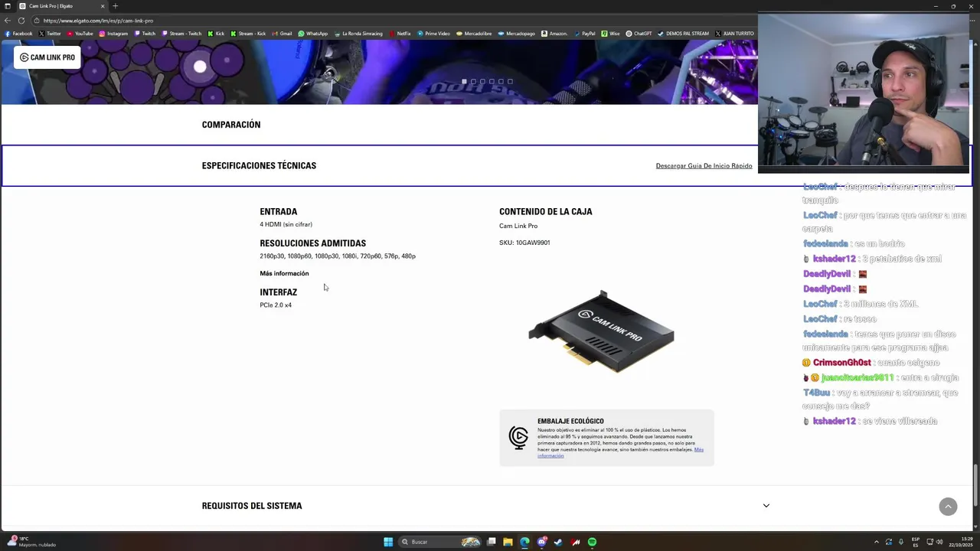The width and height of the screenshot is (980, 551).
Task: Click the browser address bar URL
Action: [x=98, y=21]
